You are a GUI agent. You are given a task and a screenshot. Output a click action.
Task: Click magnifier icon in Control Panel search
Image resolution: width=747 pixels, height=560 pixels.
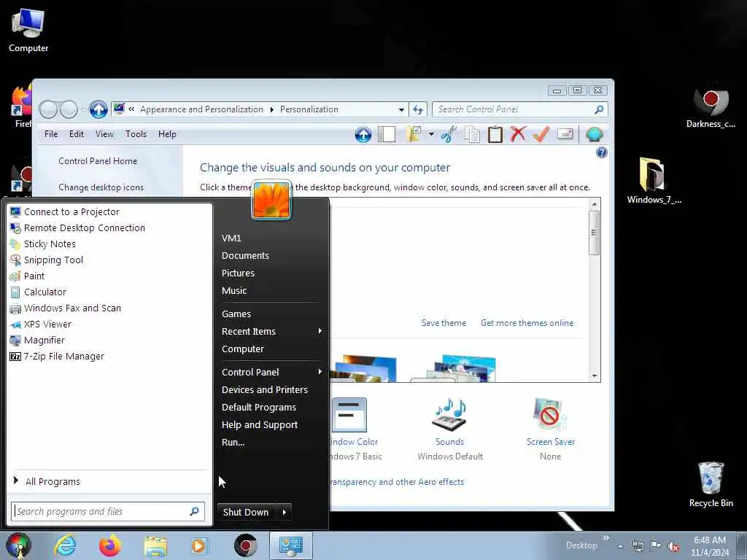[599, 109]
